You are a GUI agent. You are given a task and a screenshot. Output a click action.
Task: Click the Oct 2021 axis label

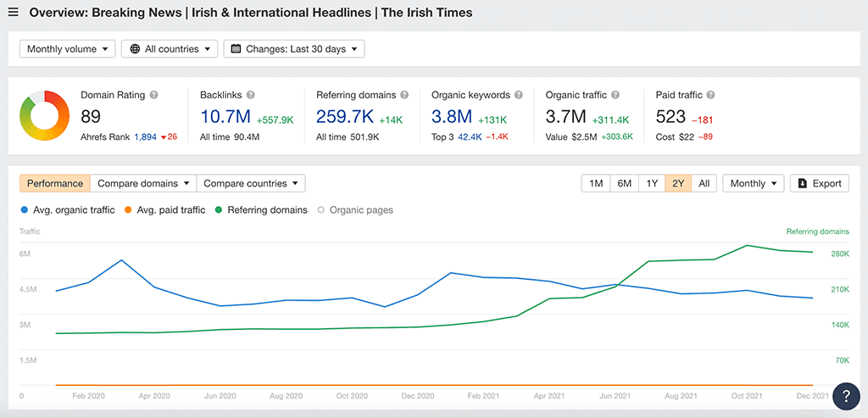748,396
